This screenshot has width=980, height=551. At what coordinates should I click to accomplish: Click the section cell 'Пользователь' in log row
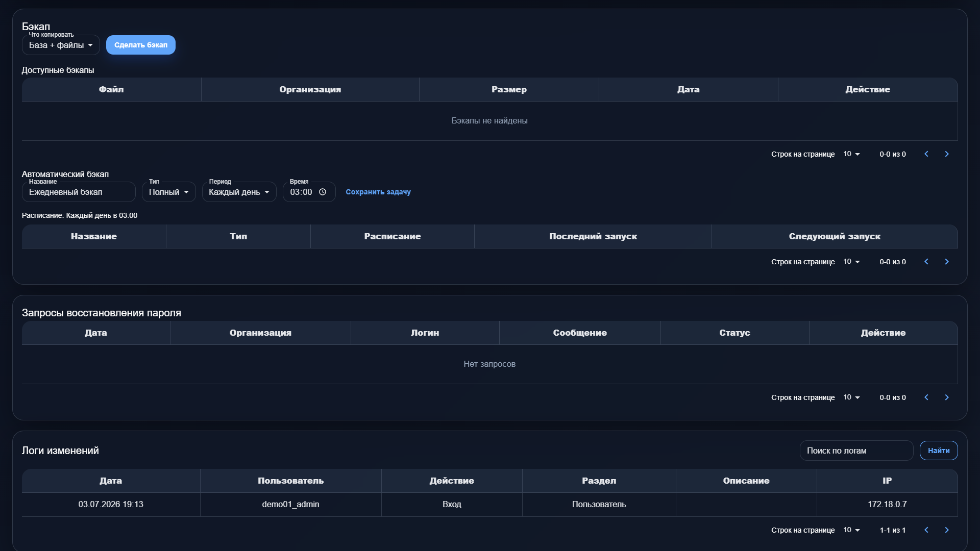[x=599, y=504]
